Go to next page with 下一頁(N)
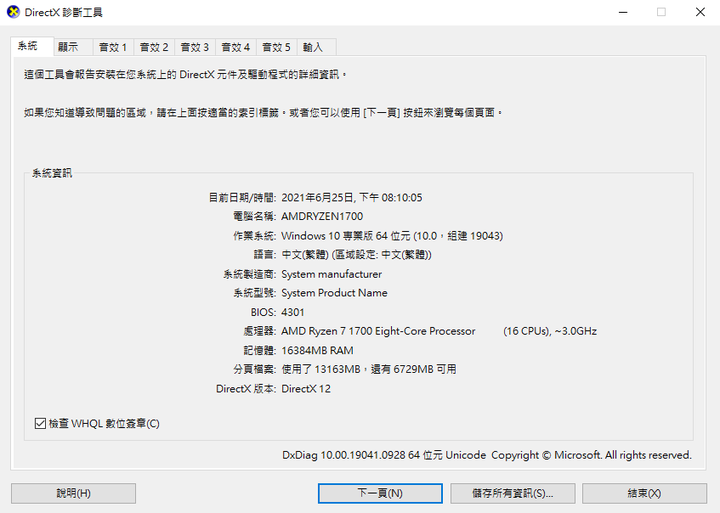The width and height of the screenshot is (720, 513). (380, 493)
